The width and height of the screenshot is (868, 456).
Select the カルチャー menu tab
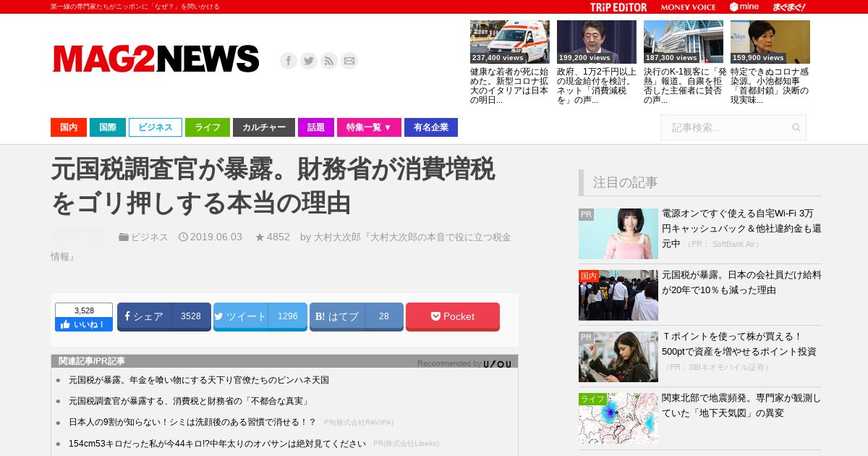pos(264,127)
